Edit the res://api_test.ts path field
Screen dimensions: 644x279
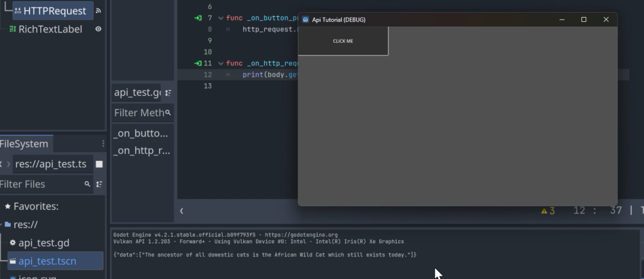52,164
